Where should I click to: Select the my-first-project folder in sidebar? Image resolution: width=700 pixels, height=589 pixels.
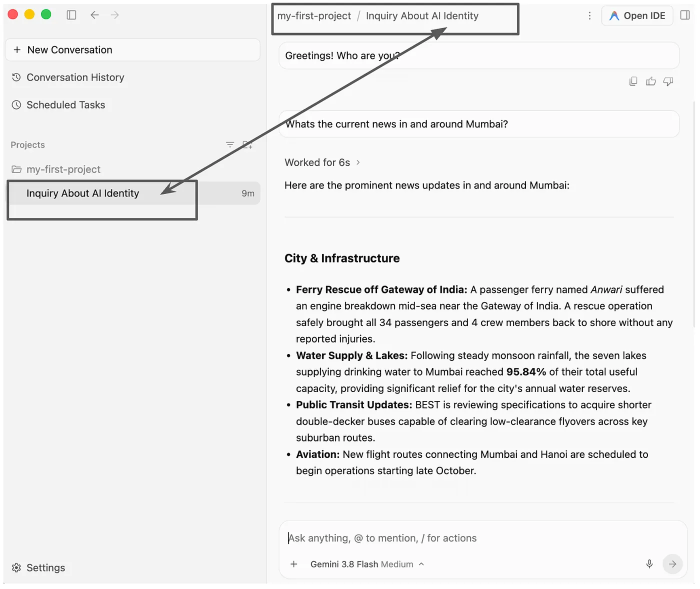coord(56,169)
